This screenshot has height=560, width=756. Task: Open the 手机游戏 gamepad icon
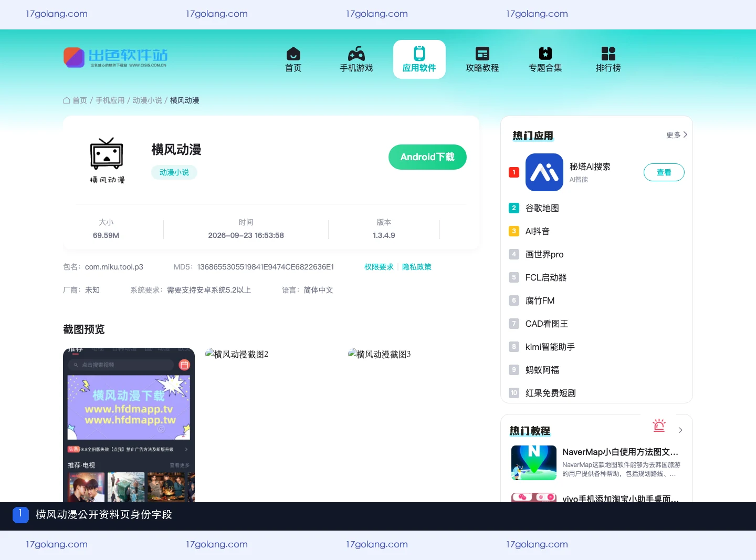coord(356,54)
